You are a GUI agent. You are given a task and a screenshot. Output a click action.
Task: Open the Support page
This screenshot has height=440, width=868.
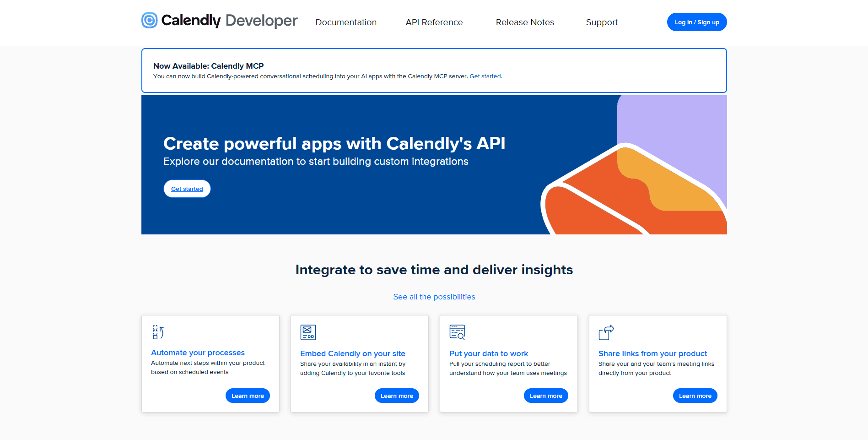point(602,22)
